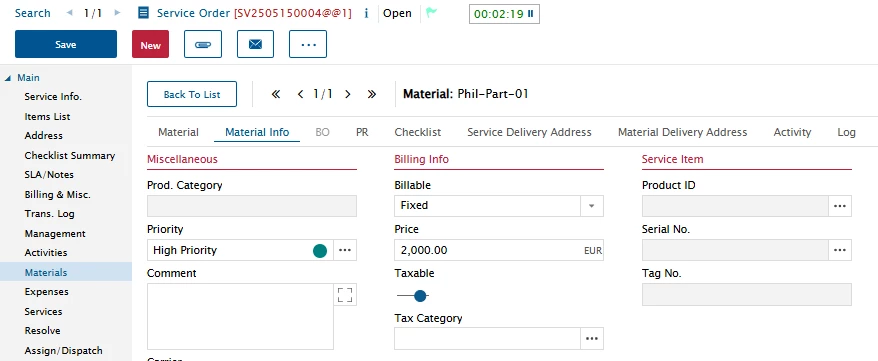The width and height of the screenshot is (878, 361).
Task: Click Service Order SV2505150004 title link
Action: click(254, 13)
